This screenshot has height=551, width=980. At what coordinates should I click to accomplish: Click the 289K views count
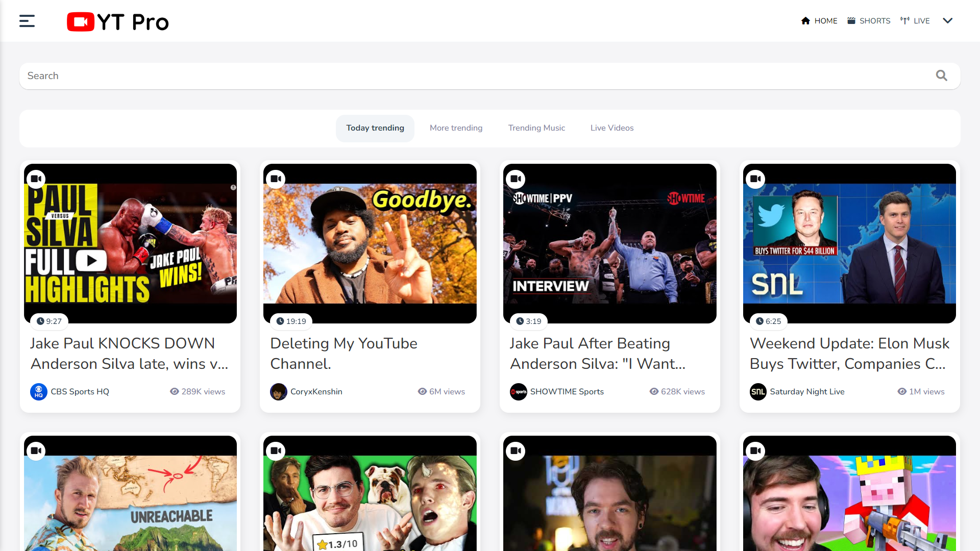click(198, 392)
